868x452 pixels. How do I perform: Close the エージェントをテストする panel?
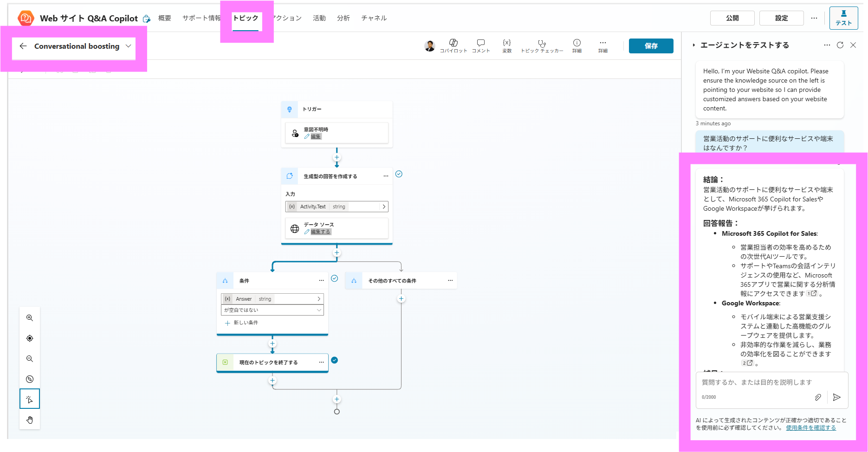853,45
